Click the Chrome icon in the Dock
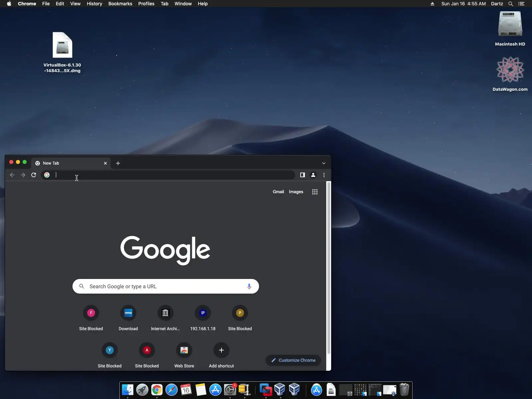Image resolution: width=532 pixels, height=399 pixels. pos(157,390)
